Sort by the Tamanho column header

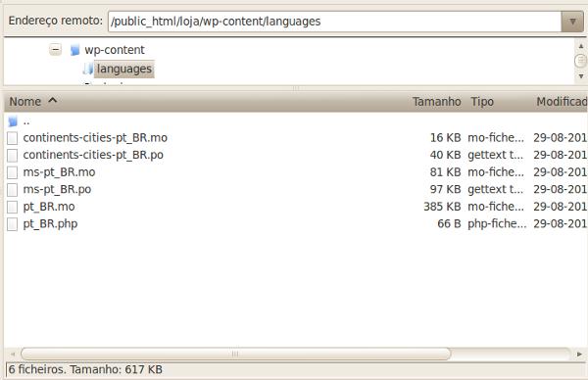click(x=436, y=102)
